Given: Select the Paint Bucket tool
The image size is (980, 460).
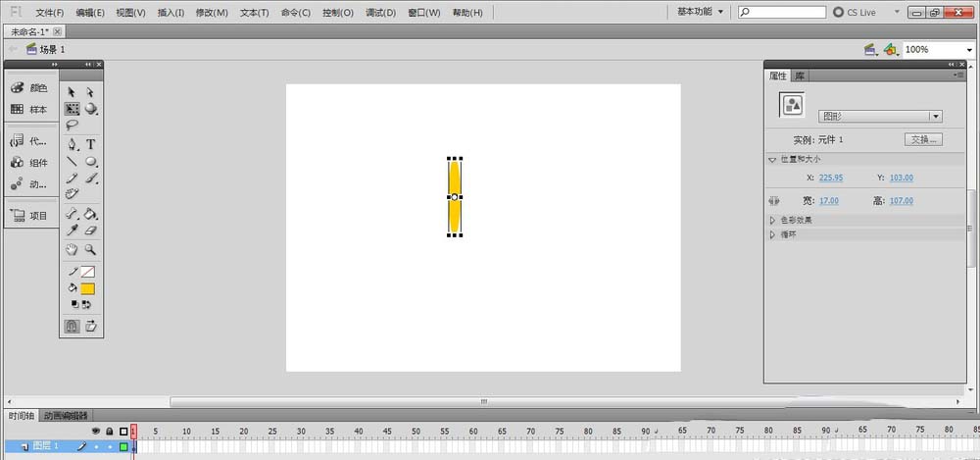Looking at the screenshot, I should [90, 214].
